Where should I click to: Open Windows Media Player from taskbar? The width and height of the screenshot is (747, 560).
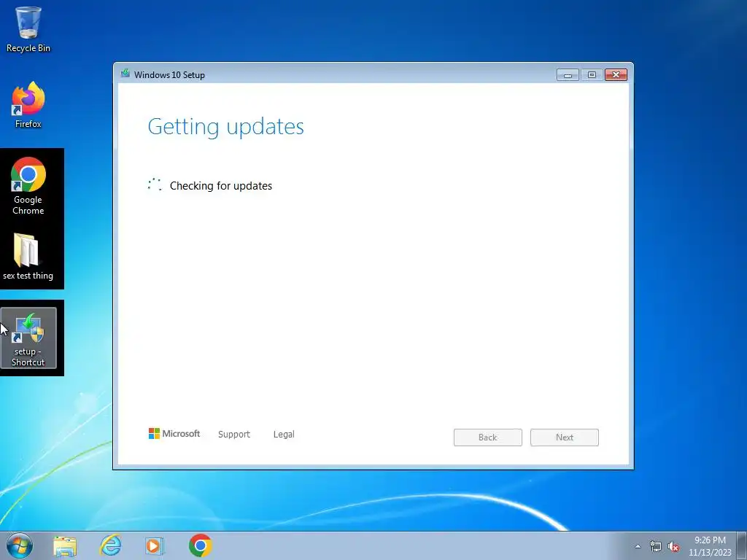(x=155, y=545)
